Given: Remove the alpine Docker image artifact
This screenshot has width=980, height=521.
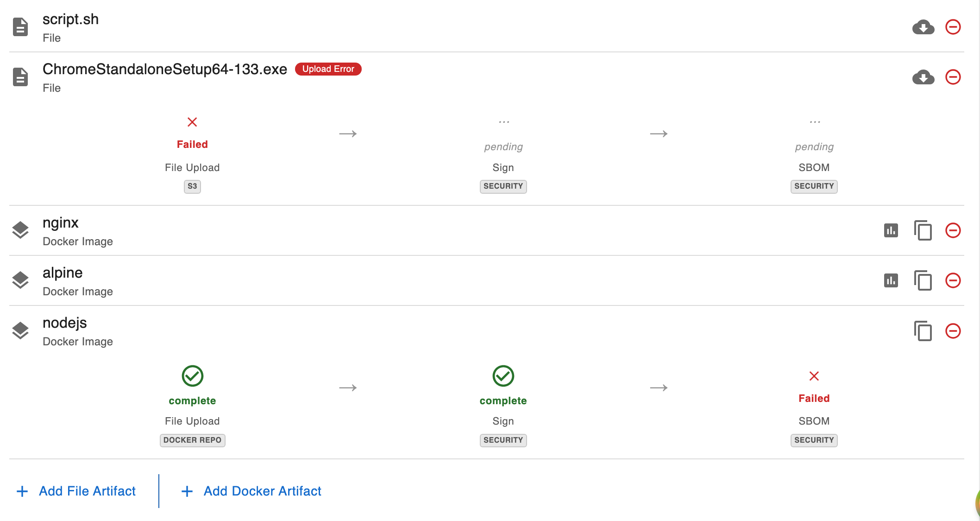Looking at the screenshot, I should (x=953, y=280).
